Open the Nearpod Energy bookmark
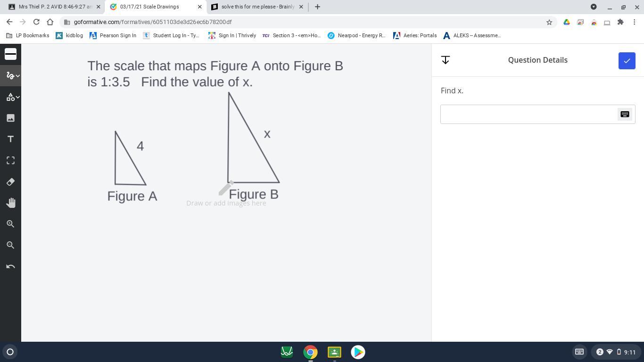Image resolution: width=644 pixels, height=362 pixels. coord(356,35)
